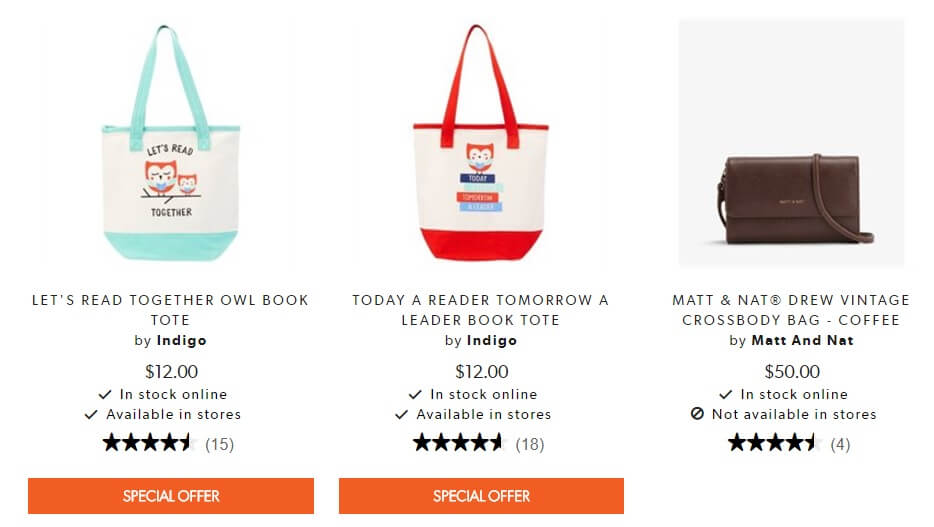Open Today A Reader Tomorrow A Leader title
Screen dimensions: 934x527
481,310
